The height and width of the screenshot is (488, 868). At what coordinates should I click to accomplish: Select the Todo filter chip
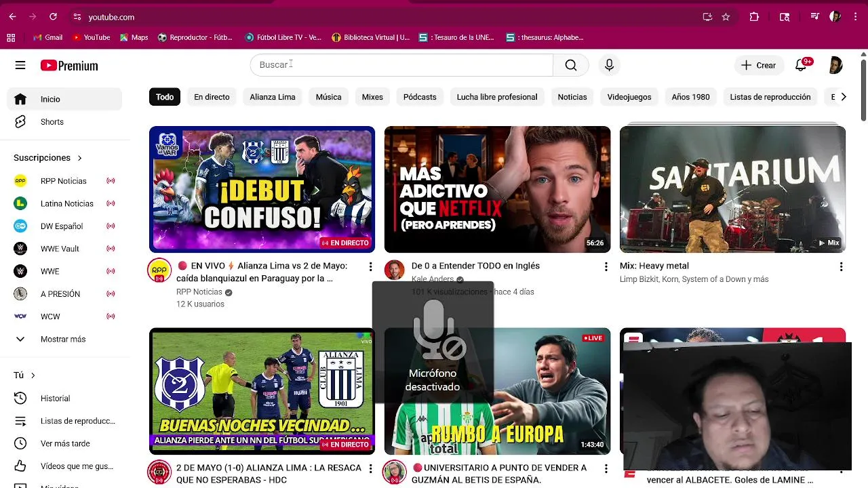point(165,97)
